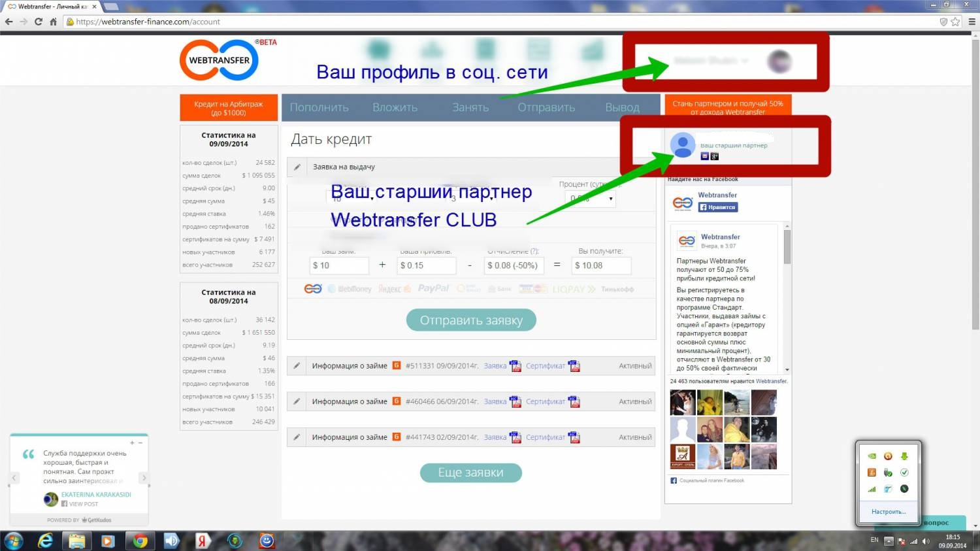Open Сертификат link for loan #460466
This screenshot has height=551, width=980.
(546, 401)
